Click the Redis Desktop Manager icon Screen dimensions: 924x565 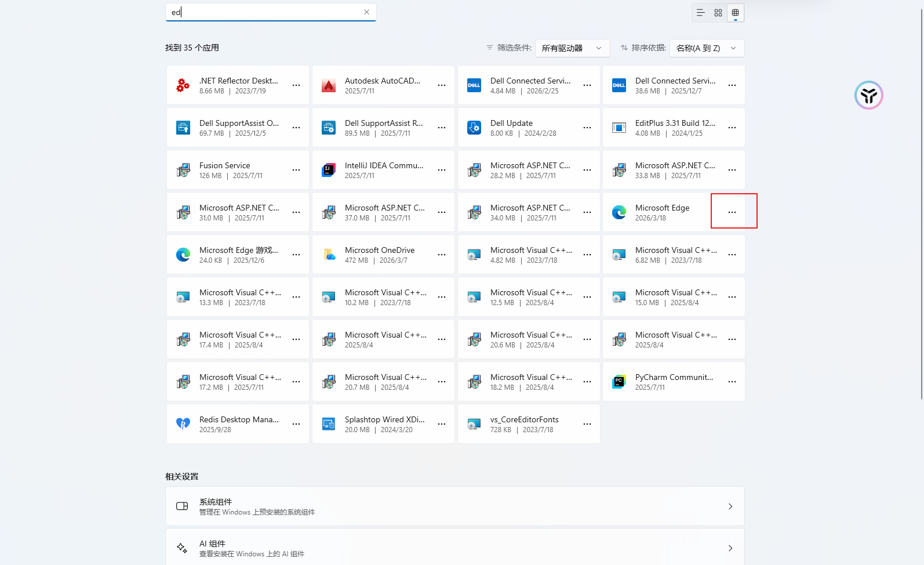tap(183, 424)
